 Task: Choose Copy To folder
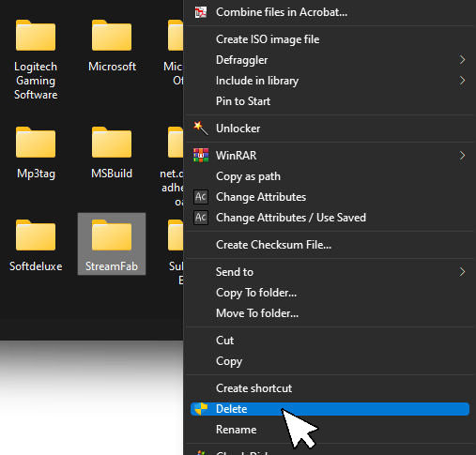(x=330, y=293)
